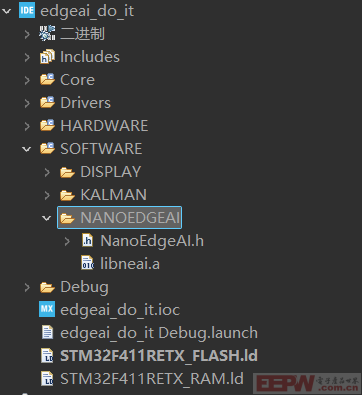Viewport: 362px width, 395px height.
Task: Expand the Drivers folder
Action: [27, 103]
